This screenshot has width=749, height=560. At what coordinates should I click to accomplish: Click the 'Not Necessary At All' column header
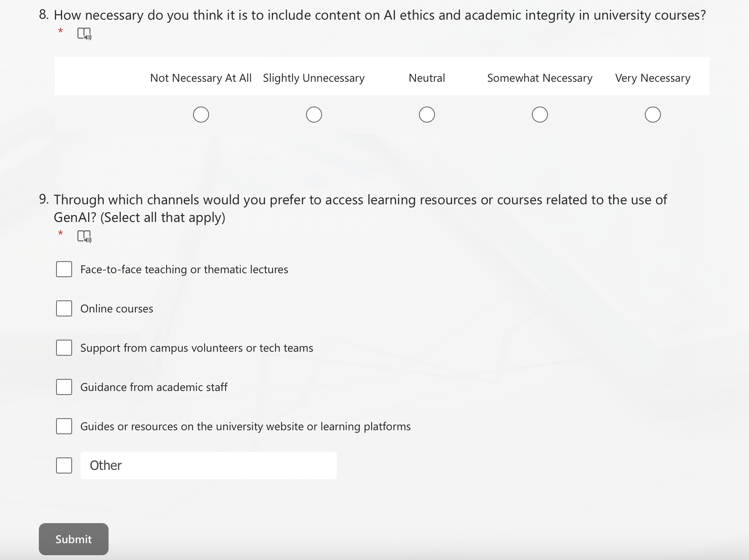201,78
